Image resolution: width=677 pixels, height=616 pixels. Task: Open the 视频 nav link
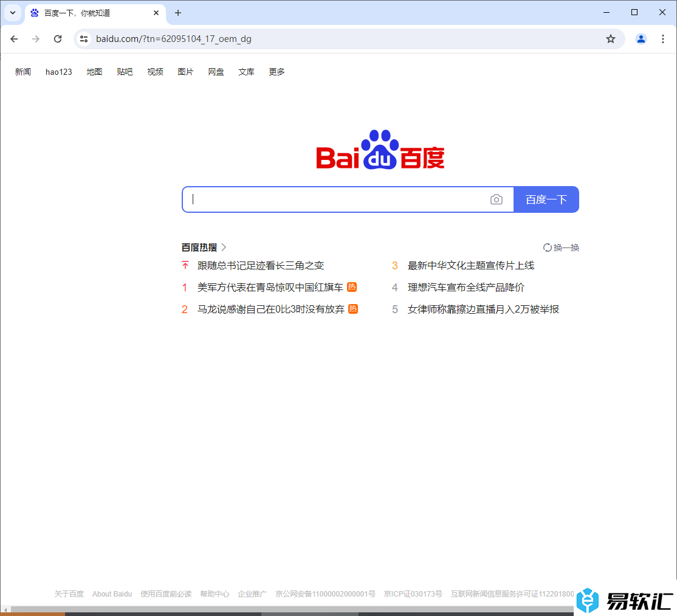coord(155,72)
